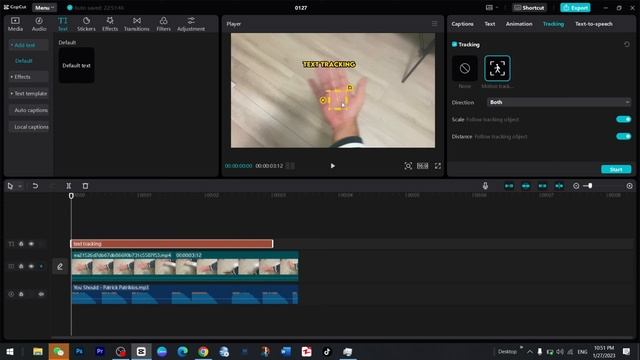Screen dimensions: 640x360
Task: Delete the selected clip with trash icon
Action: tap(85, 186)
